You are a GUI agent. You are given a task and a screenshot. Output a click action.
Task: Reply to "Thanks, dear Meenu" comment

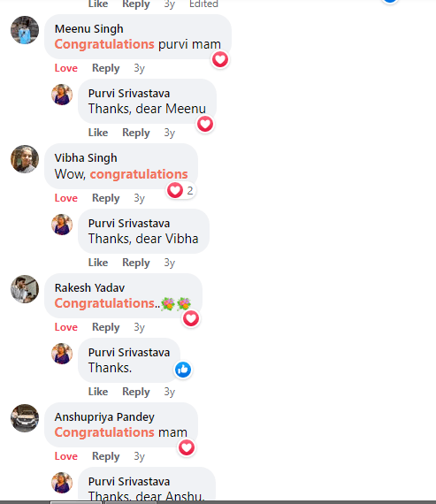136,133
